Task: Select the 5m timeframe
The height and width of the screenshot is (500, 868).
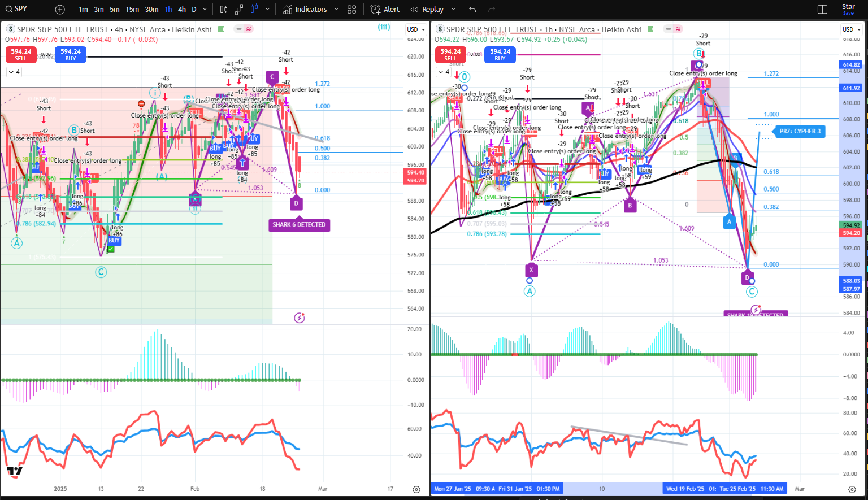Action: point(115,10)
